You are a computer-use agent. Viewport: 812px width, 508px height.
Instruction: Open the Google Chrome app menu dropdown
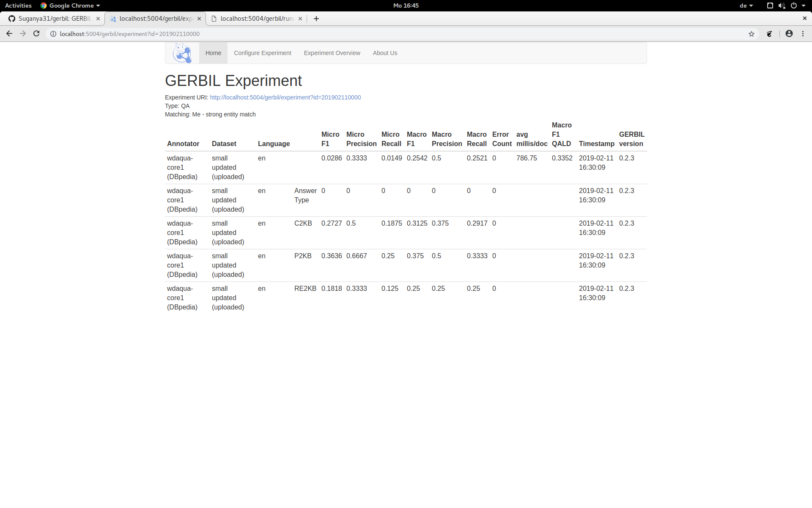pos(70,6)
